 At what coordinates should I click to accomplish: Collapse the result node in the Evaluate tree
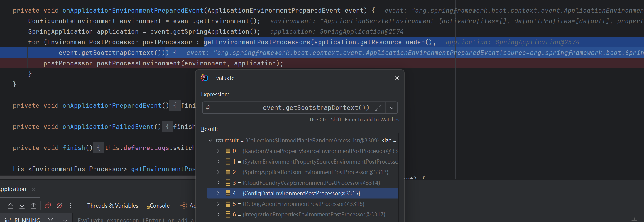(x=210, y=140)
